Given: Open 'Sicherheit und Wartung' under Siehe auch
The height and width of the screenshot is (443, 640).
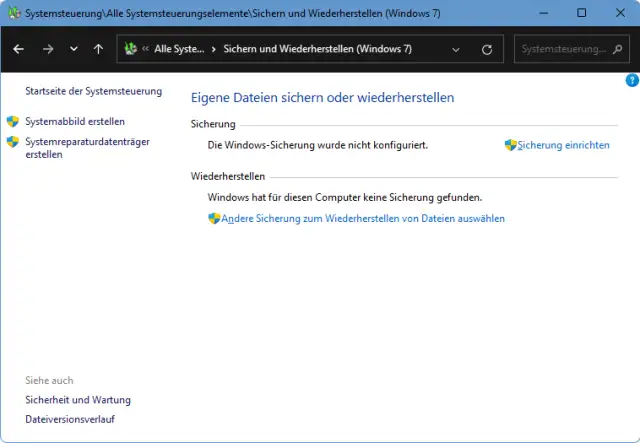Looking at the screenshot, I should tap(78, 400).
